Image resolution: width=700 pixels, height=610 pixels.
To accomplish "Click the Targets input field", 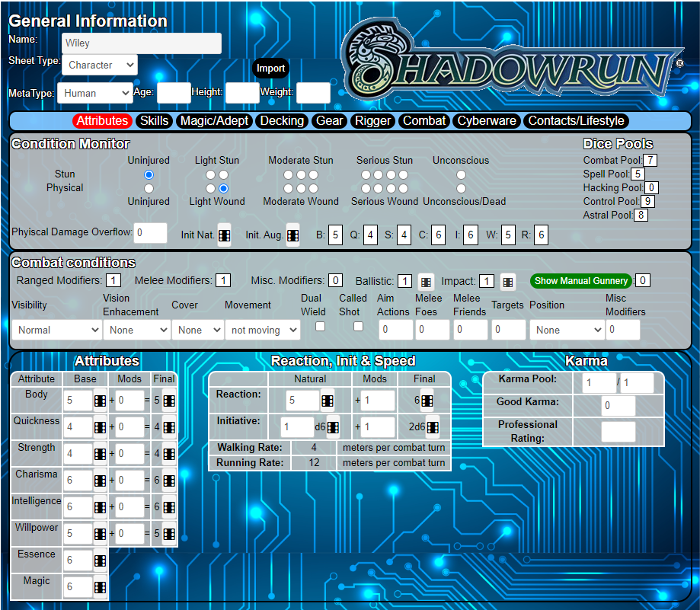I will click(x=509, y=331).
